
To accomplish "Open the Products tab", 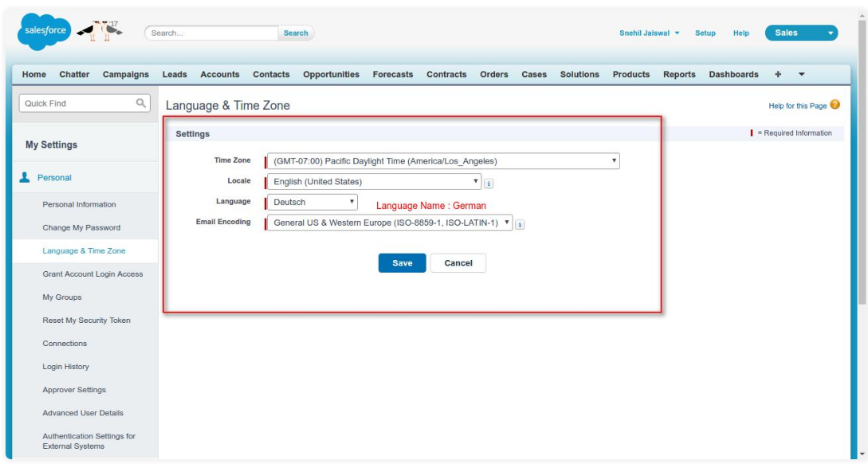I will point(631,74).
